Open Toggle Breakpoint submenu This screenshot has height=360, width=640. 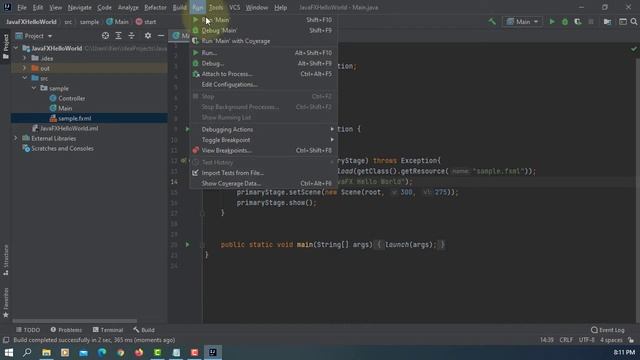[263, 140]
